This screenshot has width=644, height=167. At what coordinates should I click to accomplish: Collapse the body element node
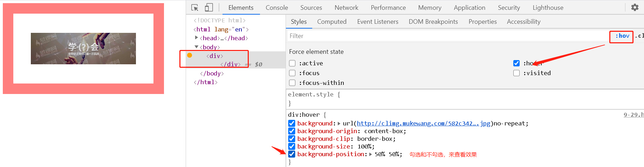click(197, 47)
